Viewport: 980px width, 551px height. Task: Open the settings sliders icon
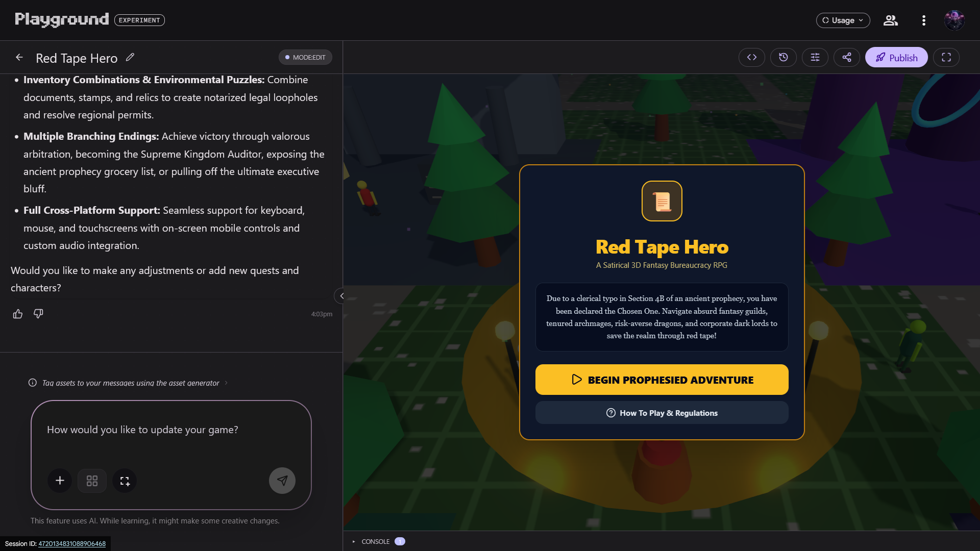815,58
